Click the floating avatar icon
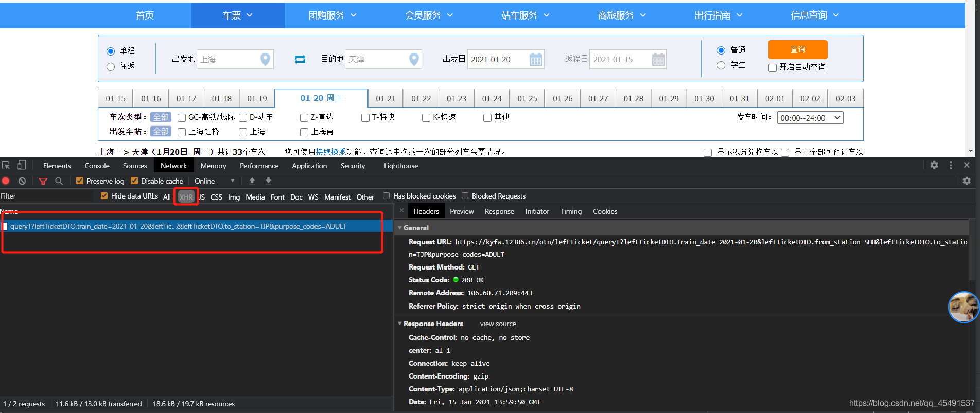 pos(964,307)
